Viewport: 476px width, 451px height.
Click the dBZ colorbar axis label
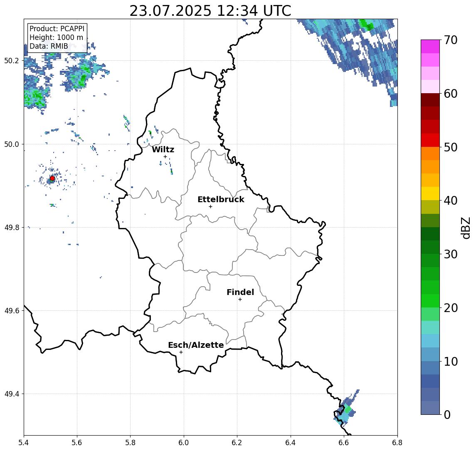pos(465,228)
